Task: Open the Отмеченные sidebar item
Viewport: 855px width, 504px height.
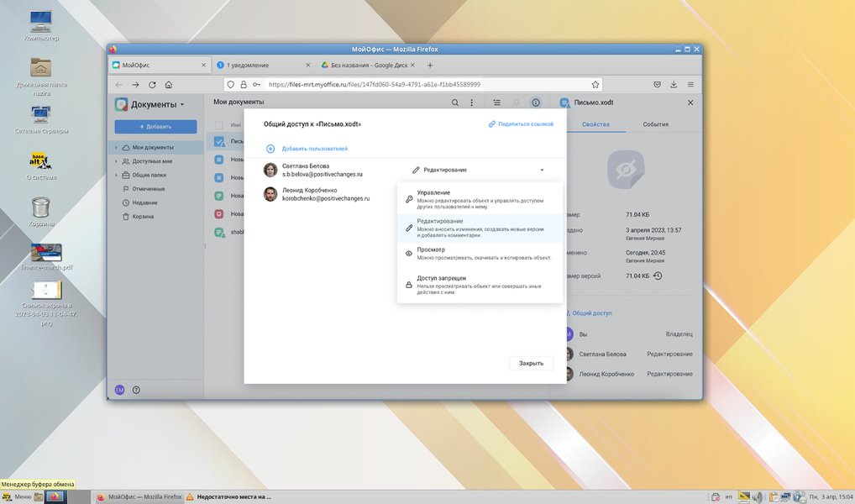Action: 155,189
